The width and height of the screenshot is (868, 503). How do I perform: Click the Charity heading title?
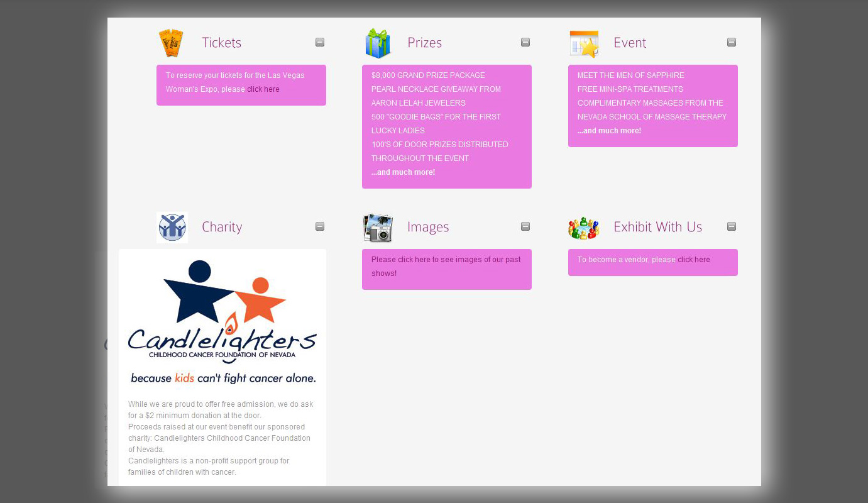coord(222,227)
